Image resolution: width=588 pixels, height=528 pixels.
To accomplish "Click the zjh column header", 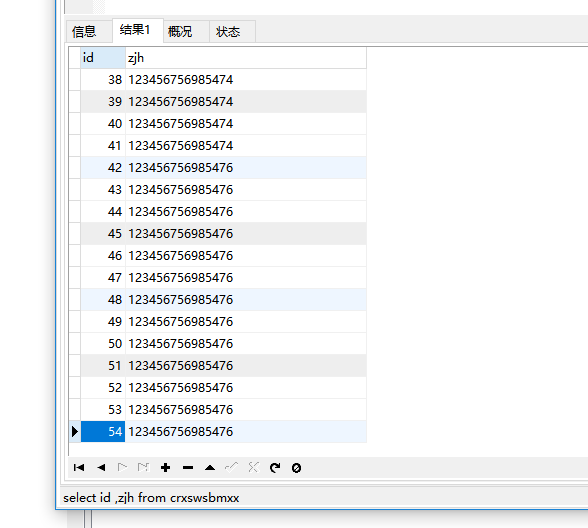I will pyautogui.click(x=246, y=58).
